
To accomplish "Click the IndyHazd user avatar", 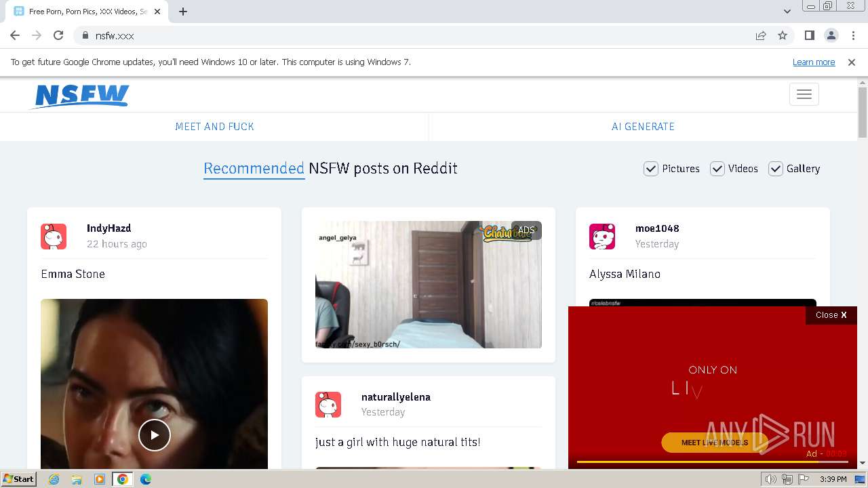I will click(x=54, y=237).
